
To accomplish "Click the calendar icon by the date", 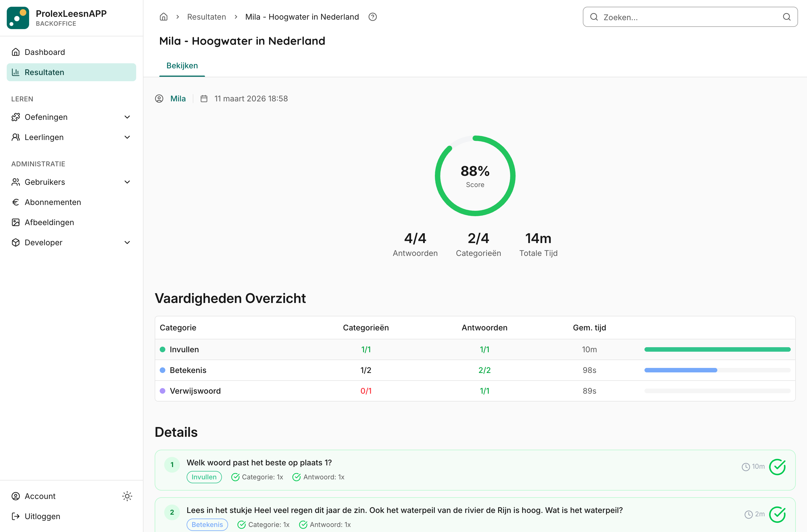I will coord(204,99).
